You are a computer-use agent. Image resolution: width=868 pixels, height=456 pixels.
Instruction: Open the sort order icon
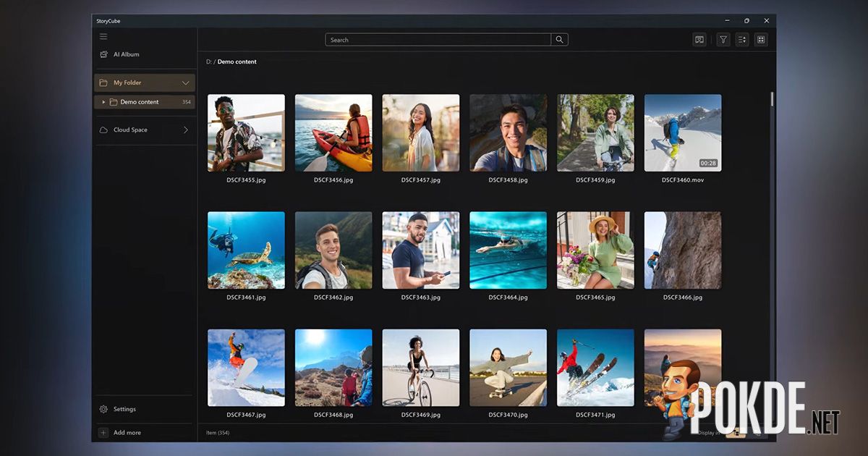coord(742,40)
